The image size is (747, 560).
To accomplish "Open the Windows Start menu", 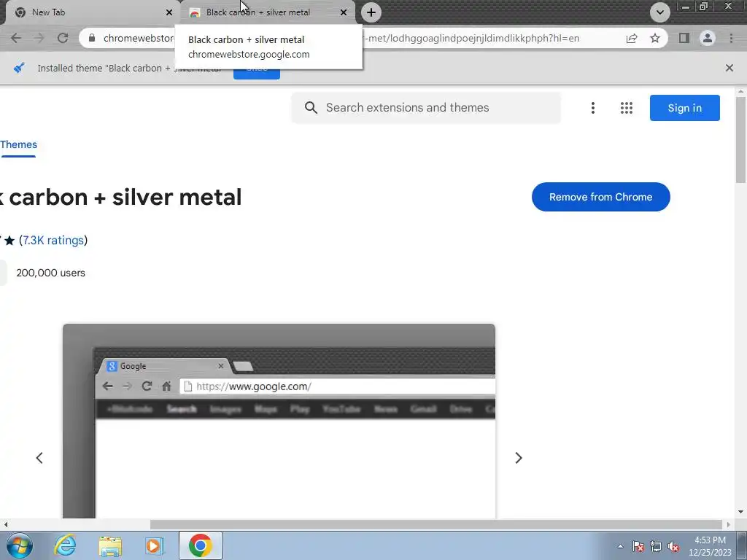I will coord(19,545).
